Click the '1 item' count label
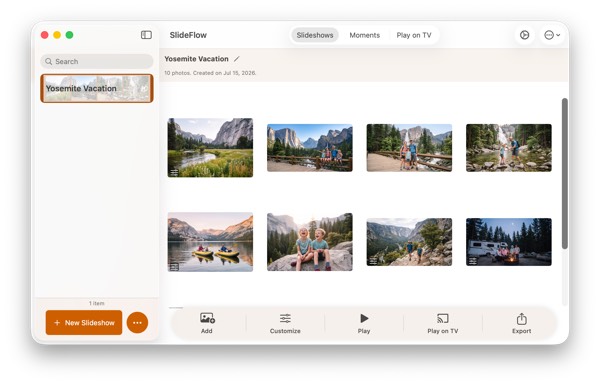 [97, 303]
